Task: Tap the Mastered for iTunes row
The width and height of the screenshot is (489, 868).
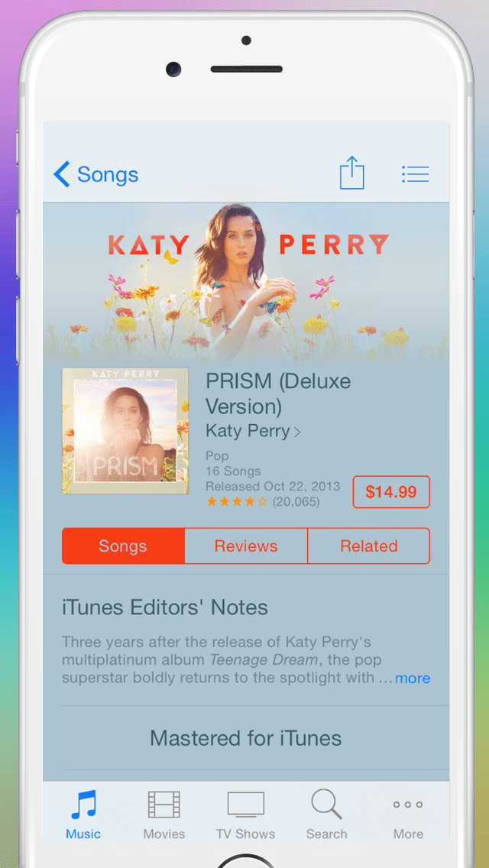Action: pyautogui.click(x=246, y=738)
